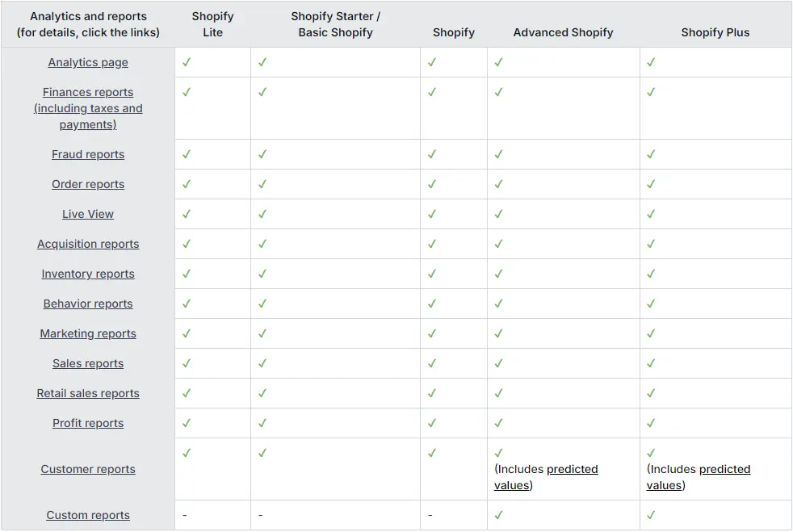
Task: Open the Finances reports link
Action: pyautogui.click(x=88, y=108)
